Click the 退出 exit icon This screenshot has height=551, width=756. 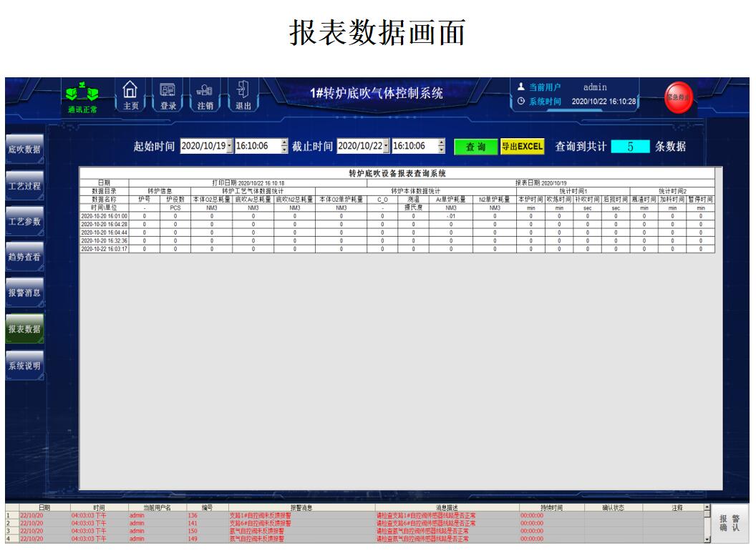243,90
